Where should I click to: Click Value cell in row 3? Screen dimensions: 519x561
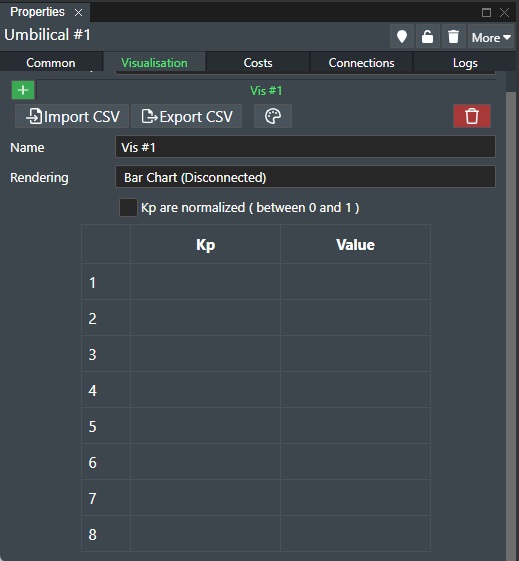(x=356, y=354)
